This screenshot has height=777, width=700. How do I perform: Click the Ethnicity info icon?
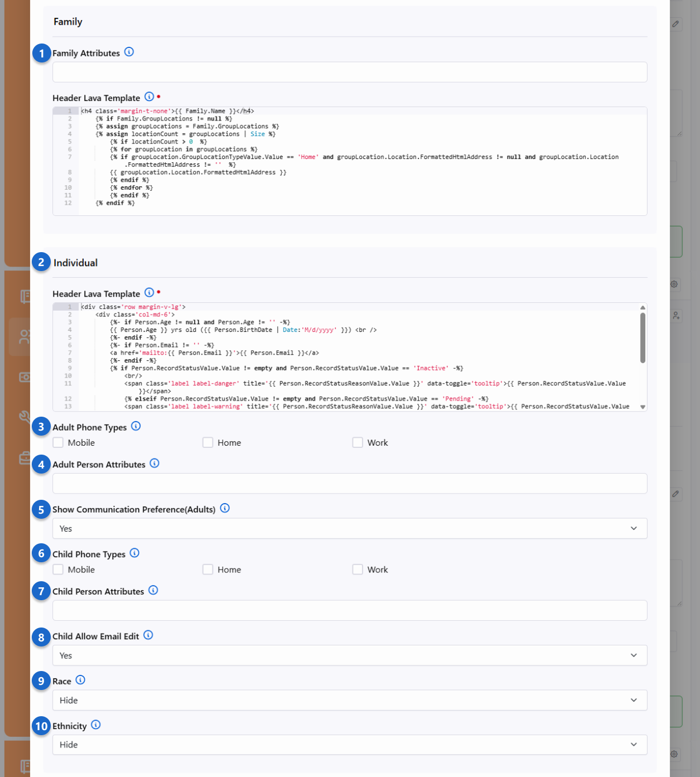coord(96,725)
